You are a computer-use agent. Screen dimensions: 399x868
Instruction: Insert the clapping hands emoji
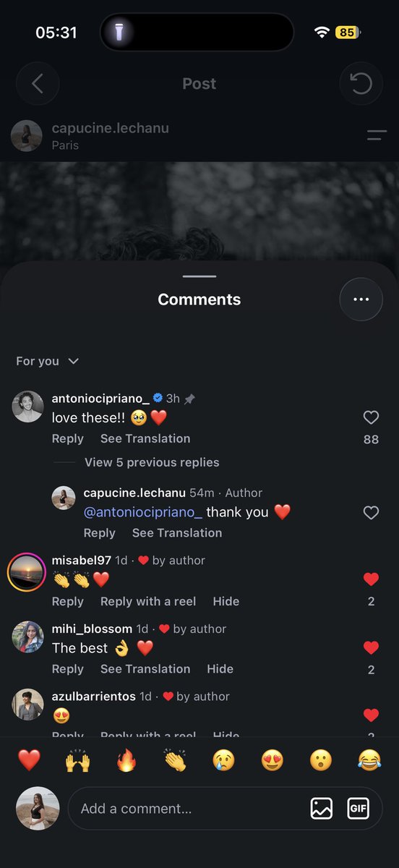(x=175, y=760)
